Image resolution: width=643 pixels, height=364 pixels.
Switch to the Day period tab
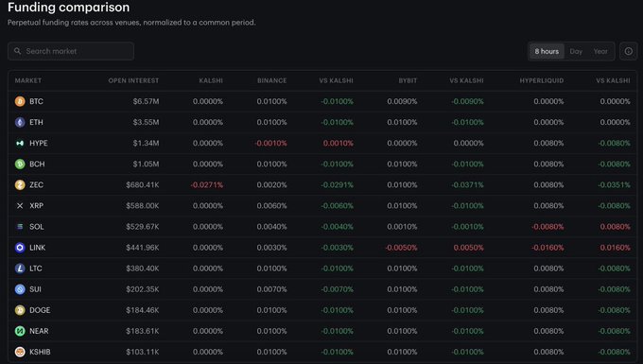click(576, 51)
